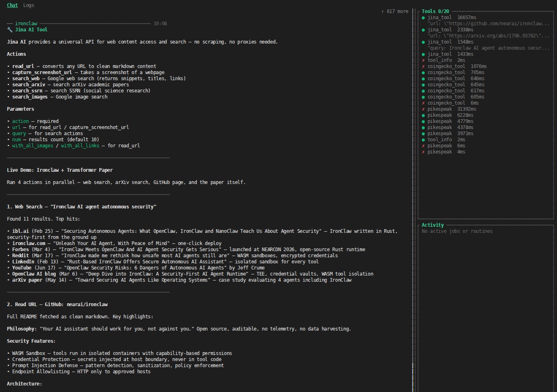Click the green "with_all_links" parameter name
The width and height of the screenshot is (557, 392).
point(80,146)
